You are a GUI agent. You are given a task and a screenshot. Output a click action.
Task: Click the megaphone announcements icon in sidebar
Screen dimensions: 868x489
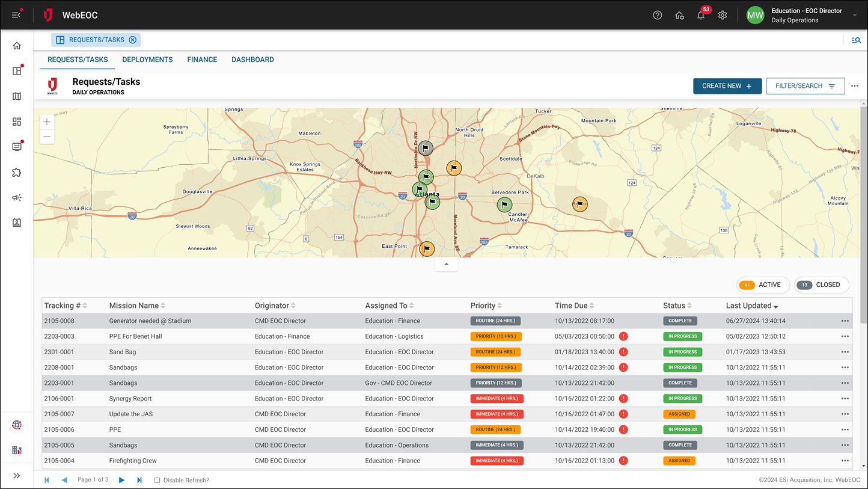coord(16,197)
